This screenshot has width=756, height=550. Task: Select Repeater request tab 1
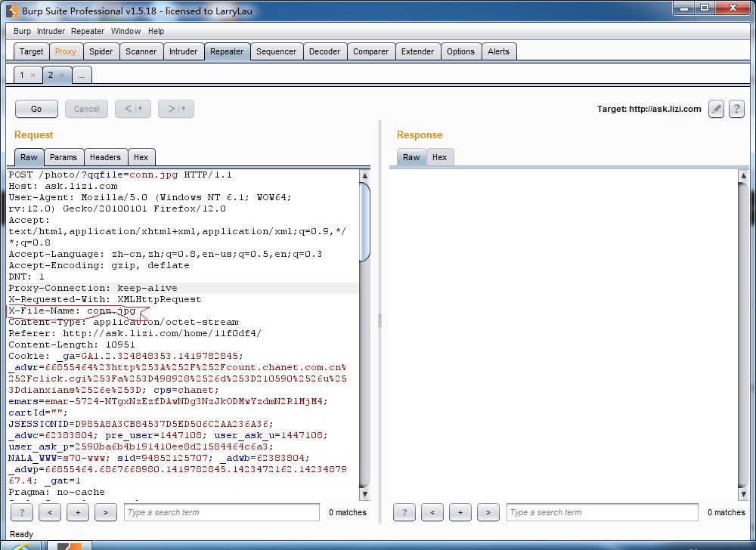[22, 75]
